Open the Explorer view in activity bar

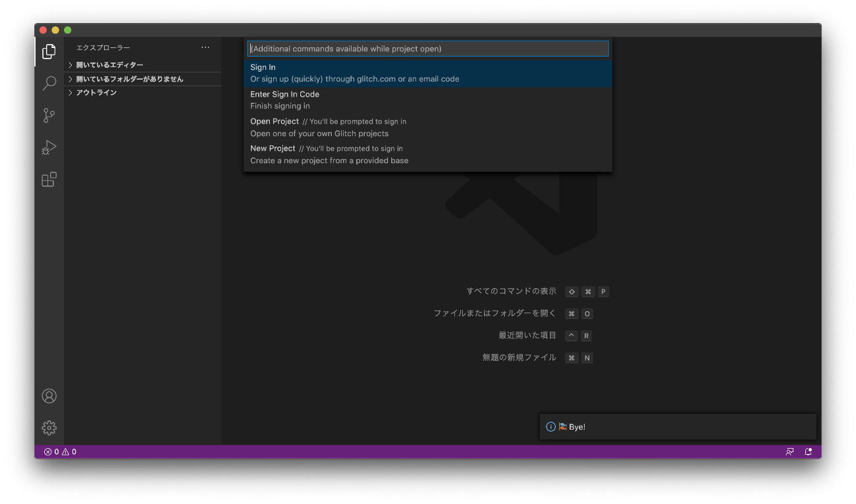[x=49, y=51]
